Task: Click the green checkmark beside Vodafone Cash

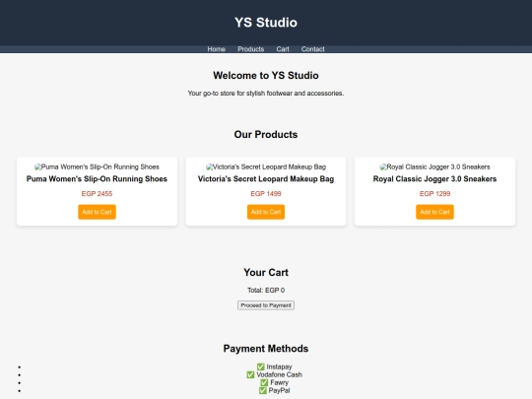Action: [x=250, y=374]
